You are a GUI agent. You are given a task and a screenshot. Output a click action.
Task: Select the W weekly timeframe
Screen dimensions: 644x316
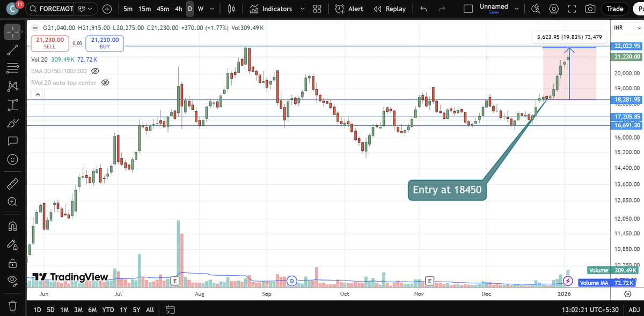pyautogui.click(x=200, y=9)
